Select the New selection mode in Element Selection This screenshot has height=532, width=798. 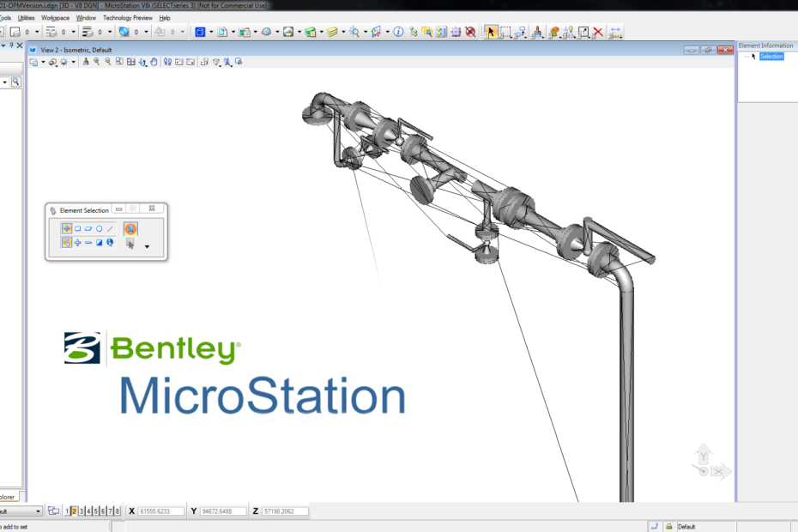(x=67, y=242)
